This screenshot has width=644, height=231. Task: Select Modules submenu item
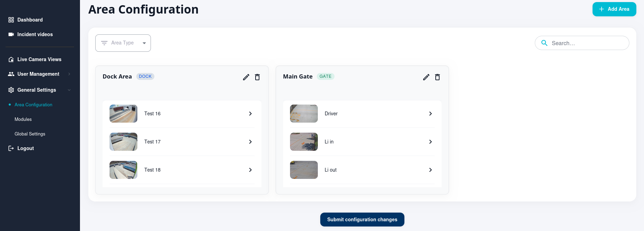(x=23, y=119)
